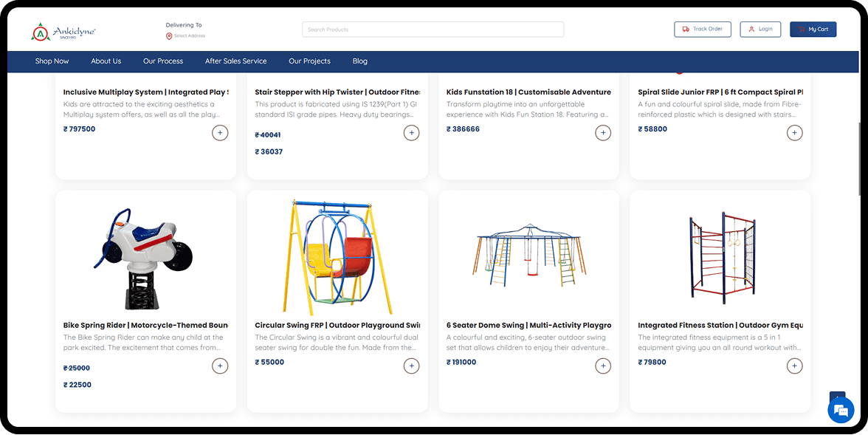This screenshot has width=868, height=435.
Task: Open the Shop Now menu
Action: [52, 61]
